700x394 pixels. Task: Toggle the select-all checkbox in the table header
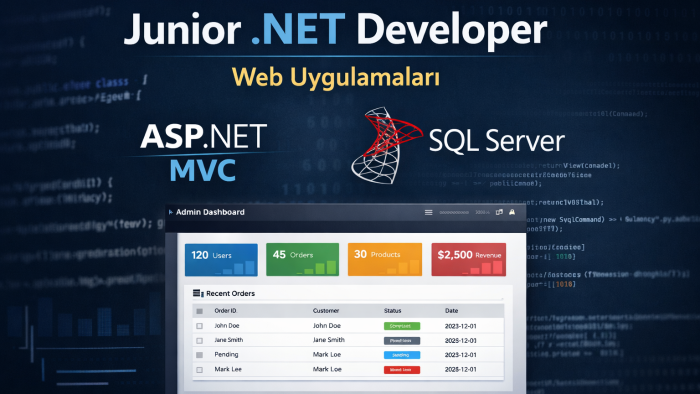[200, 311]
